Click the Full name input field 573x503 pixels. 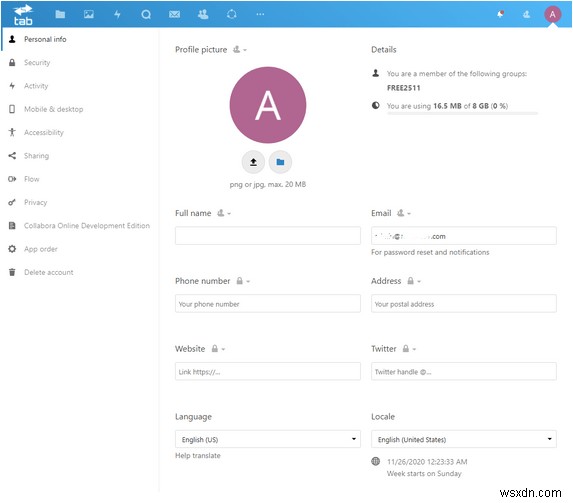pos(267,236)
